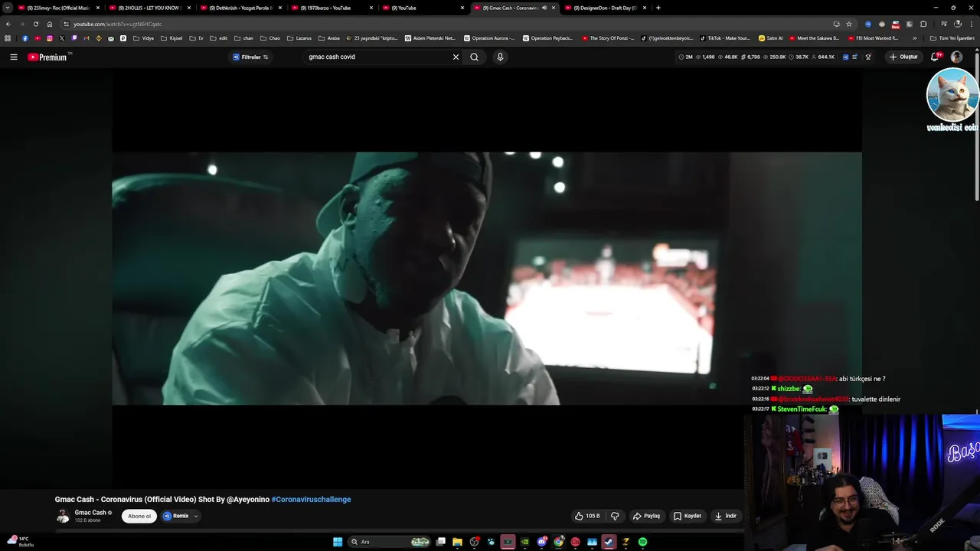The image size is (980, 551).
Task: Click the video player to pause
Action: pyautogui.click(x=487, y=278)
